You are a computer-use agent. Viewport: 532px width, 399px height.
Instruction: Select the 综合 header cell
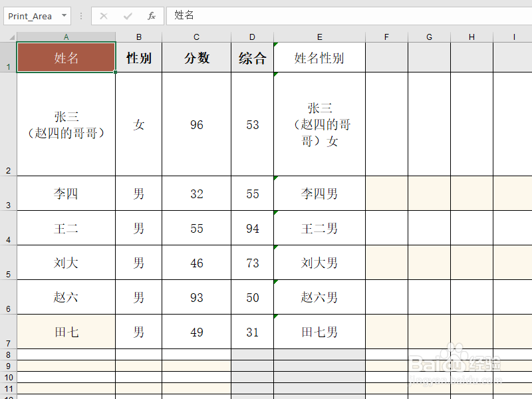coord(252,57)
